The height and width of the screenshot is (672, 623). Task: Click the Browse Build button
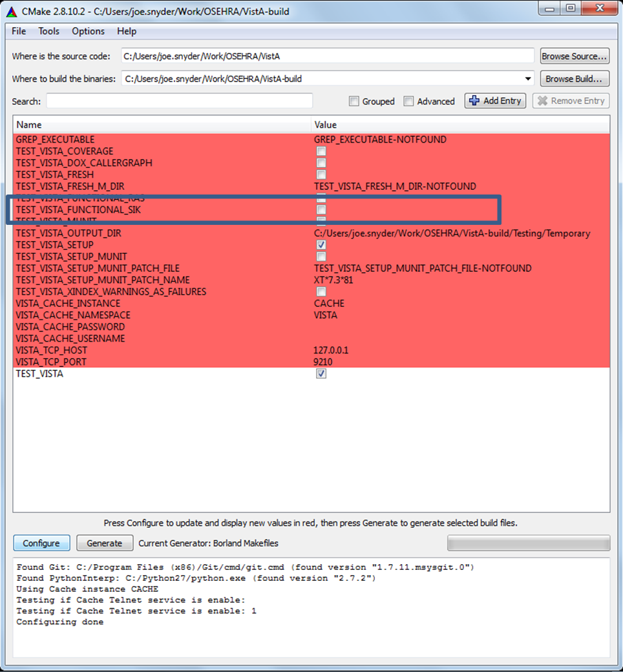[x=574, y=79]
